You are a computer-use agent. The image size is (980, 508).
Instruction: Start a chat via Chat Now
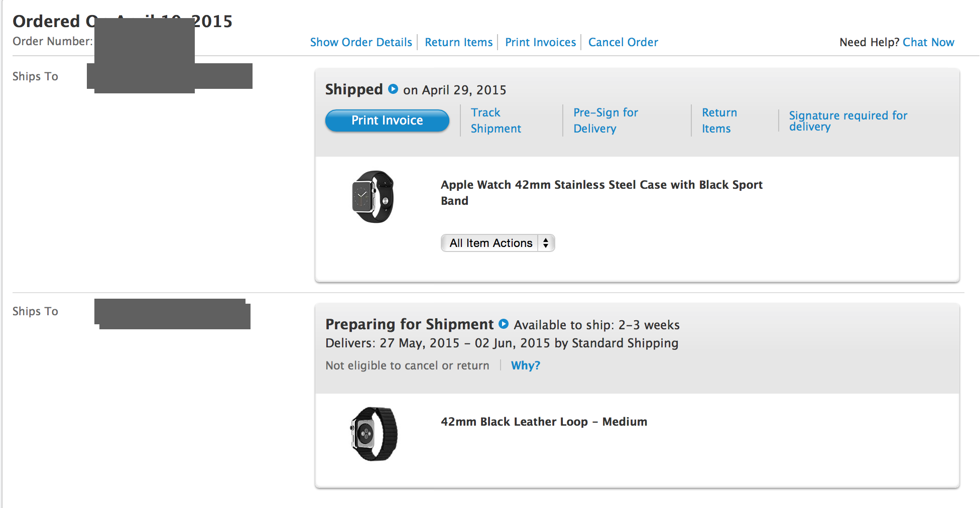928,42
